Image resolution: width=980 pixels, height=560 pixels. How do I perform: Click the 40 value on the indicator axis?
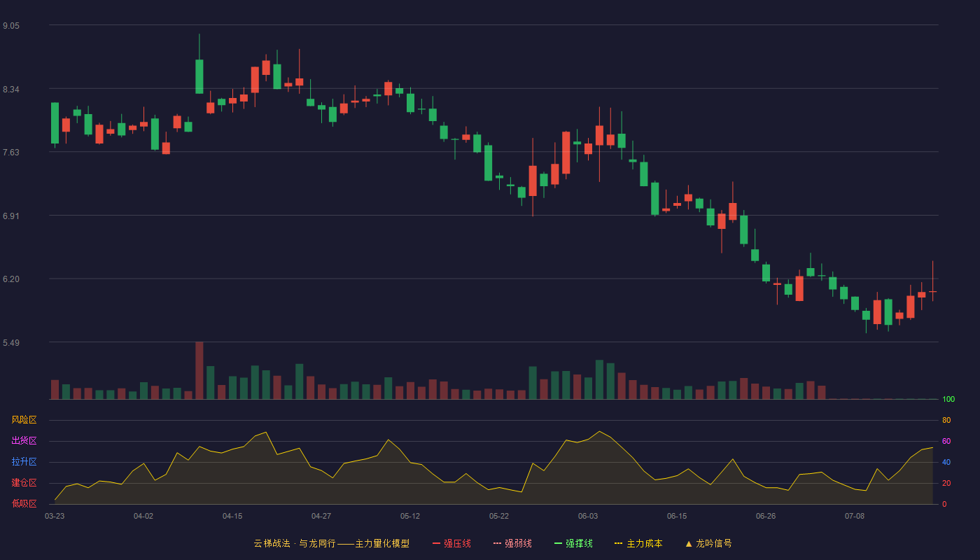coord(946,463)
